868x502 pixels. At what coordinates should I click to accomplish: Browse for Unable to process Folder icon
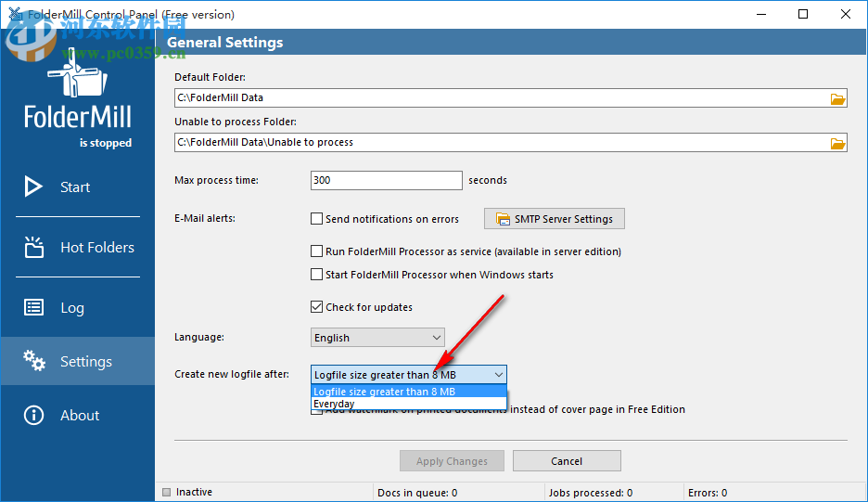(x=837, y=143)
